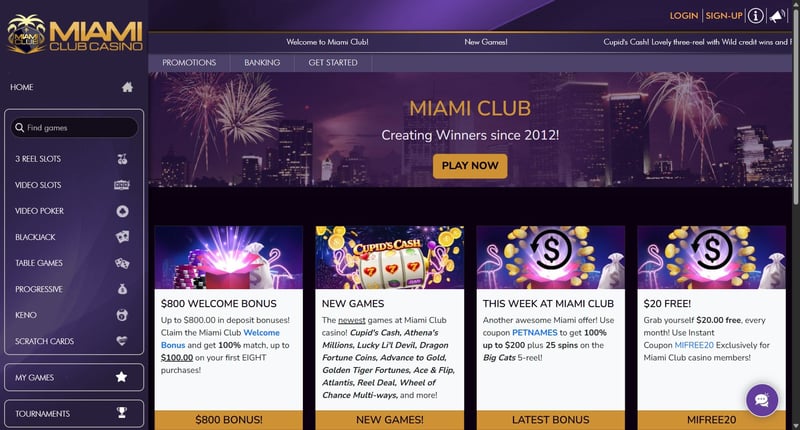Image resolution: width=800 pixels, height=430 pixels.
Task: Open the live chat bubble icon
Action: 762,400
